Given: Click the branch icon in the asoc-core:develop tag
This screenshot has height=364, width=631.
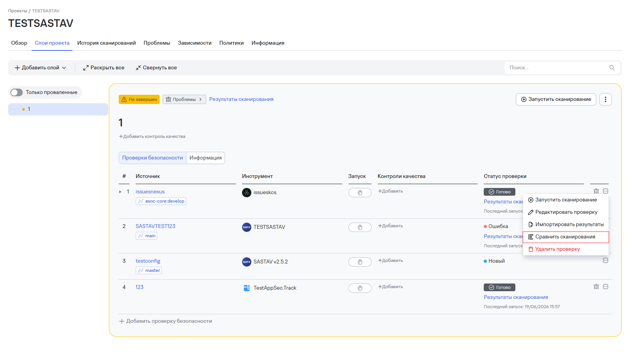Looking at the screenshot, I should tap(141, 201).
